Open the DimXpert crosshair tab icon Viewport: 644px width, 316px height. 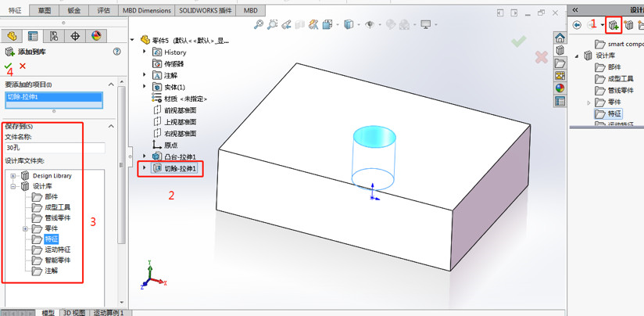click(75, 36)
